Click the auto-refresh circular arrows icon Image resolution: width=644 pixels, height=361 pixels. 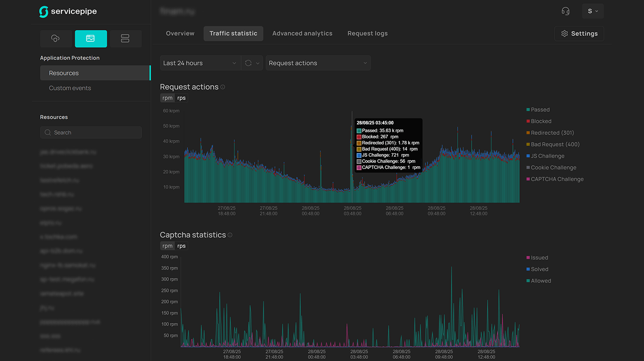click(248, 63)
